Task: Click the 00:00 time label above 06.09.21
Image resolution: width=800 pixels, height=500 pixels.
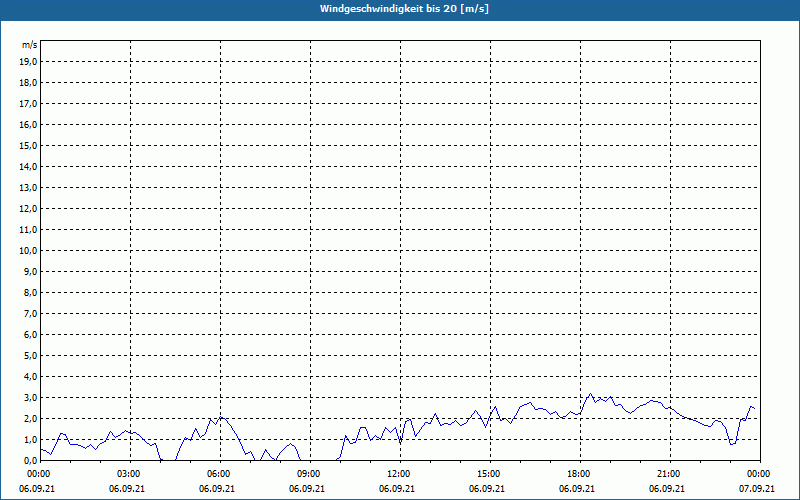Action: [x=39, y=474]
